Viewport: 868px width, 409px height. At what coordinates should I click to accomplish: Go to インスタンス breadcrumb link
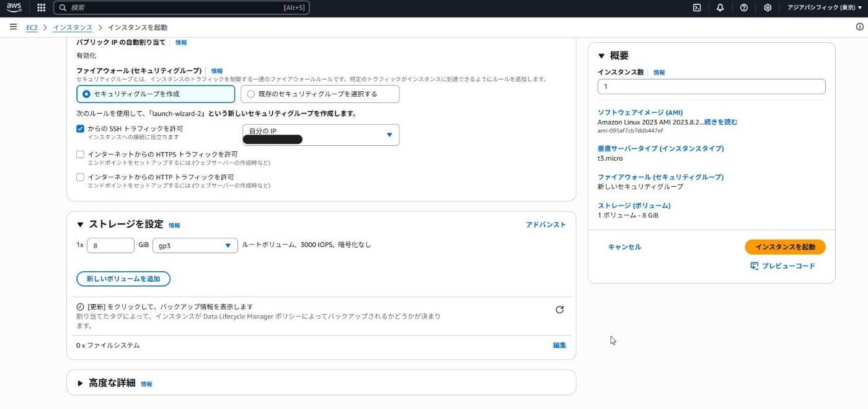tap(73, 27)
